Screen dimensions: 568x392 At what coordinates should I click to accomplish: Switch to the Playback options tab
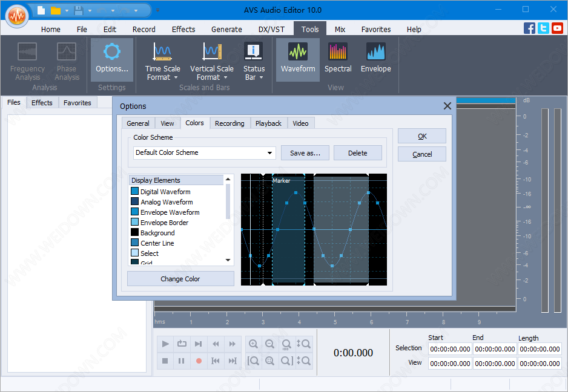coord(268,123)
